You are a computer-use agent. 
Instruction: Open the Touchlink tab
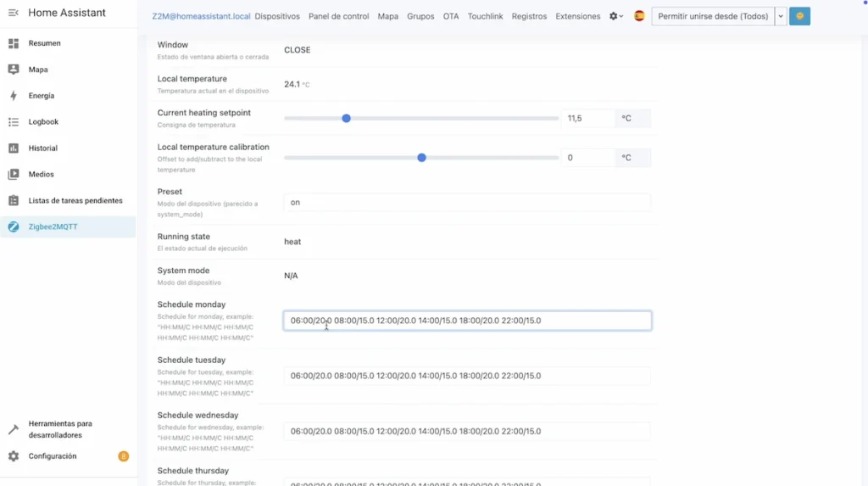[485, 16]
